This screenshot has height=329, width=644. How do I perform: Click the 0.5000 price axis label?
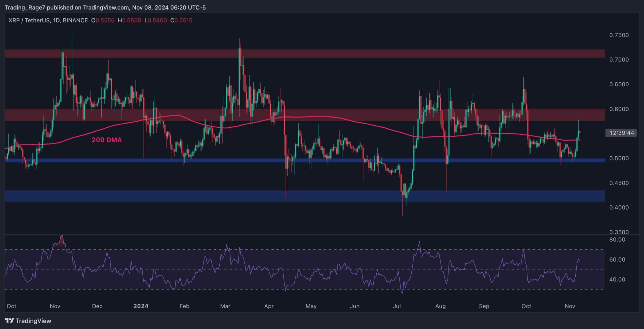coord(619,158)
